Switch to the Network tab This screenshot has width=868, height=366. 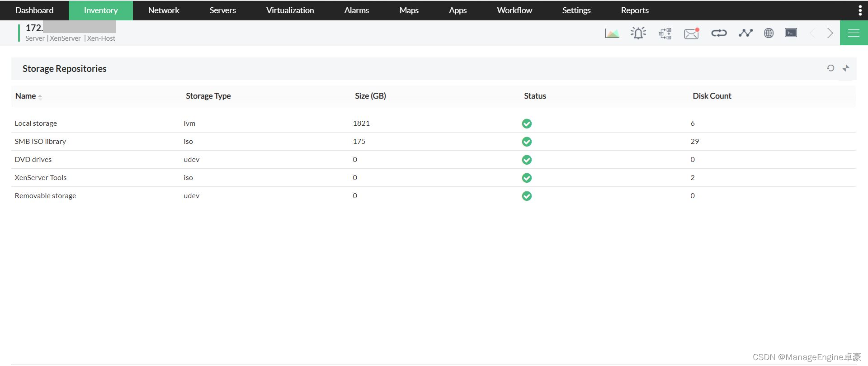click(164, 10)
